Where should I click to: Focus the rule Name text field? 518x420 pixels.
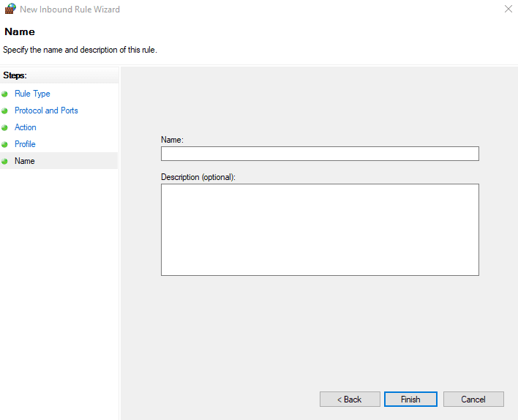click(320, 154)
